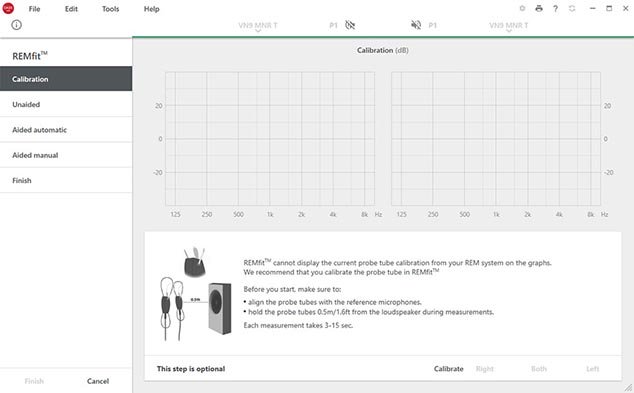Expand the left VN9 MNR T dropdown
This screenshot has width=634, height=393.
pos(258,26)
